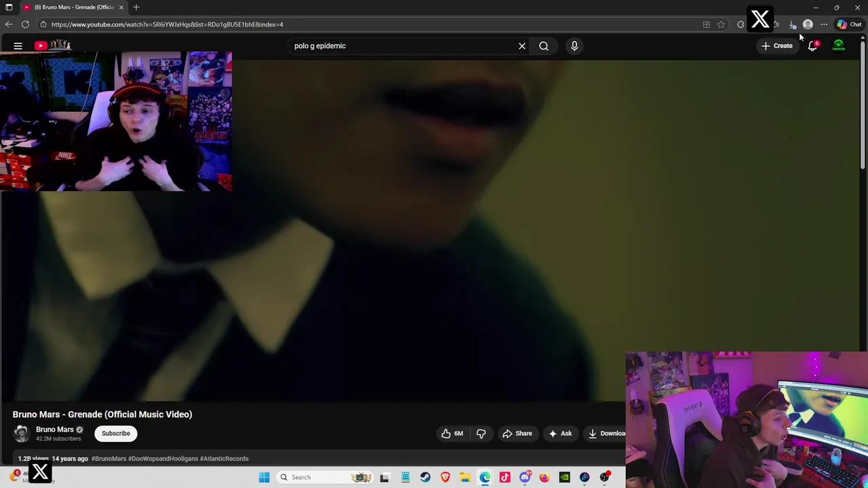Click the Windows taskbar Search box
868x488 pixels.
pyautogui.click(x=324, y=477)
